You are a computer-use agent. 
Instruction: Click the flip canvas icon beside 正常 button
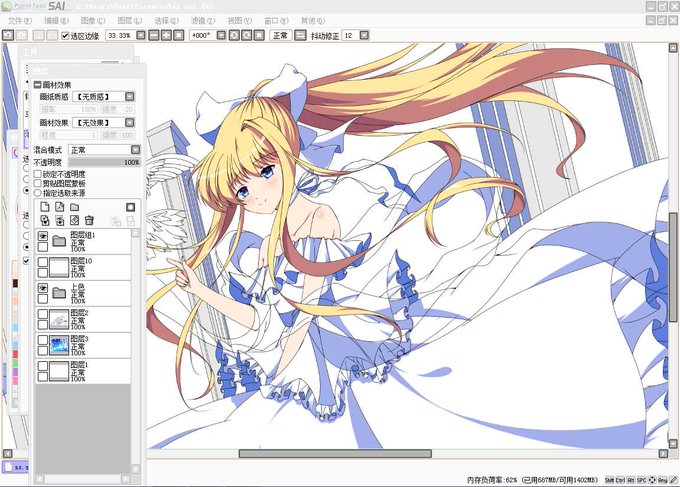coord(300,35)
